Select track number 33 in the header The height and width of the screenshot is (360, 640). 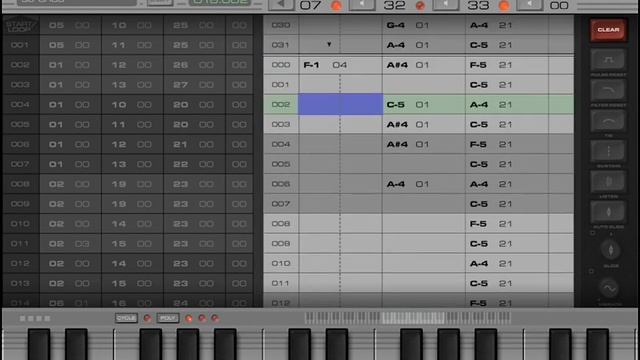click(478, 5)
